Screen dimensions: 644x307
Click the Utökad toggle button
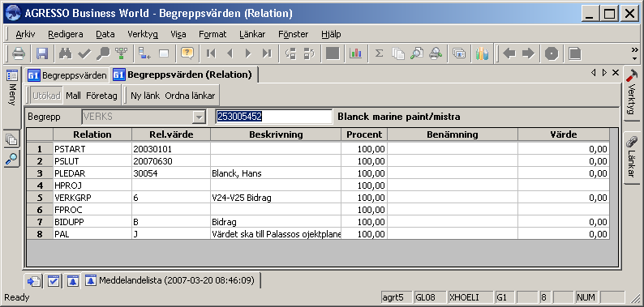pos(46,96)
